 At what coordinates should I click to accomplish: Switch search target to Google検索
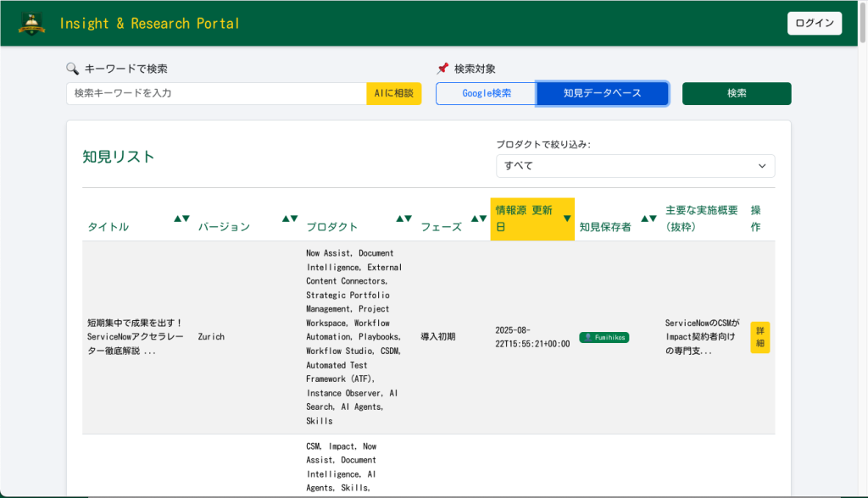coord(486,93)
